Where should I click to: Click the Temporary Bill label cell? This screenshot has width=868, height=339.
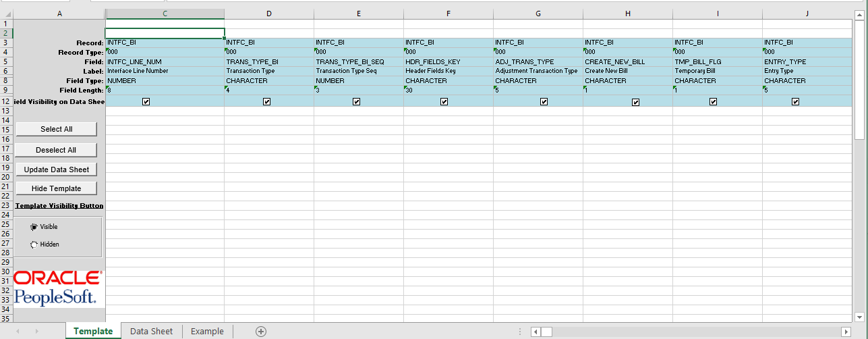(x=718, y=71)
